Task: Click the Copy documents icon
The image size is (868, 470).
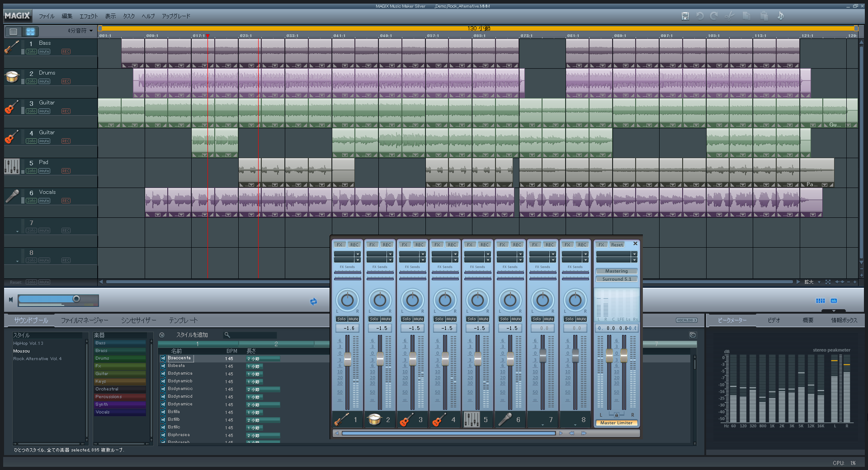Action: [746, 16]
